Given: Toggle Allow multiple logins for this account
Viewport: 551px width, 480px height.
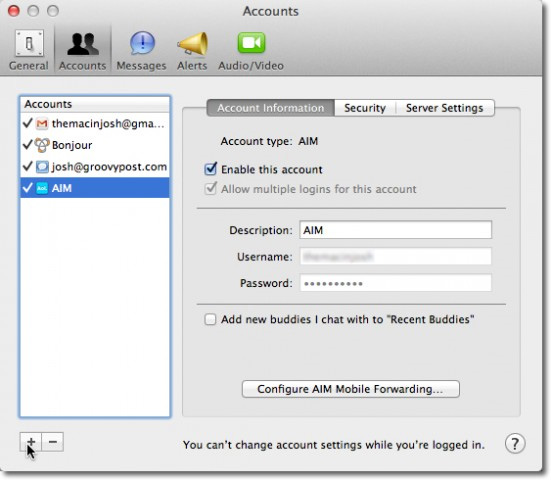Looking at the screenshot, I should click(x=210, y=189).
